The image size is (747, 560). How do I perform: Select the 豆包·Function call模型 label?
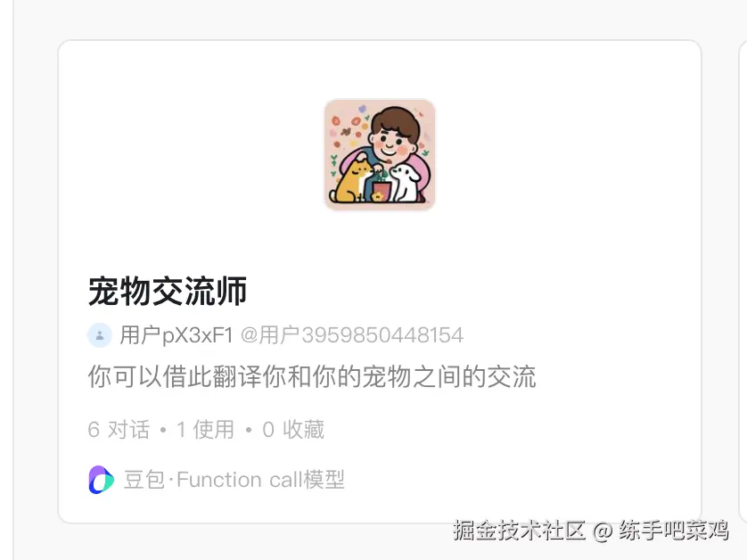click(234, 480)
